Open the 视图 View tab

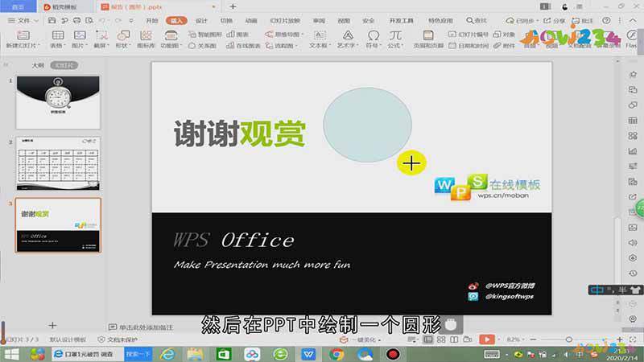344,20
